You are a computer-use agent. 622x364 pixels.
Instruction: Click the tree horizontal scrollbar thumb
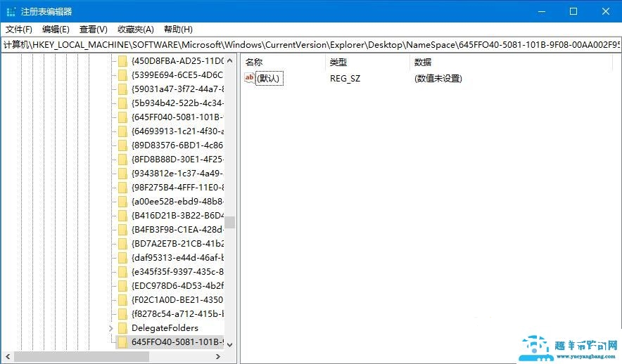82,356
